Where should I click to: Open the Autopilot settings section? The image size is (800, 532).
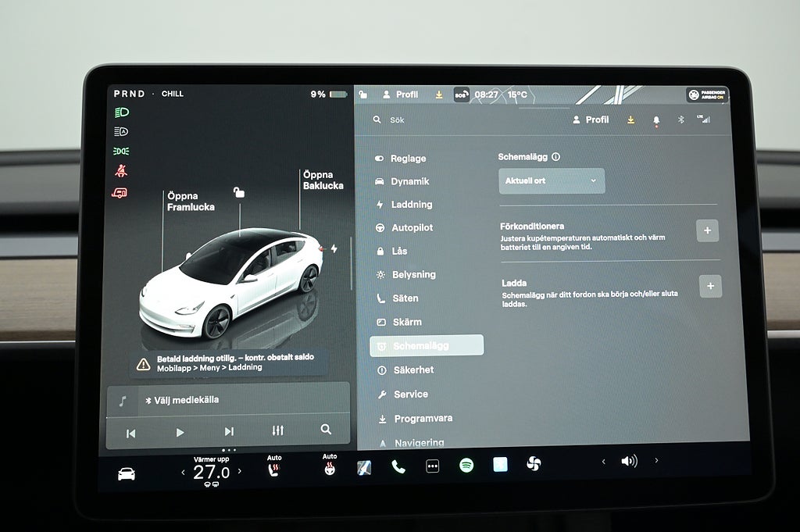coord(412,227)
